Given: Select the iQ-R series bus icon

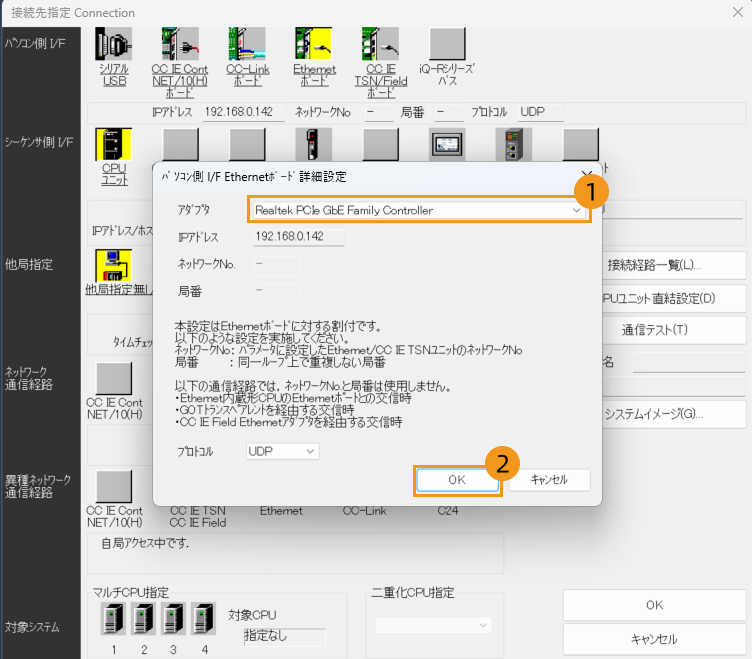Looking at the screenshot, I should click(447, 44).
